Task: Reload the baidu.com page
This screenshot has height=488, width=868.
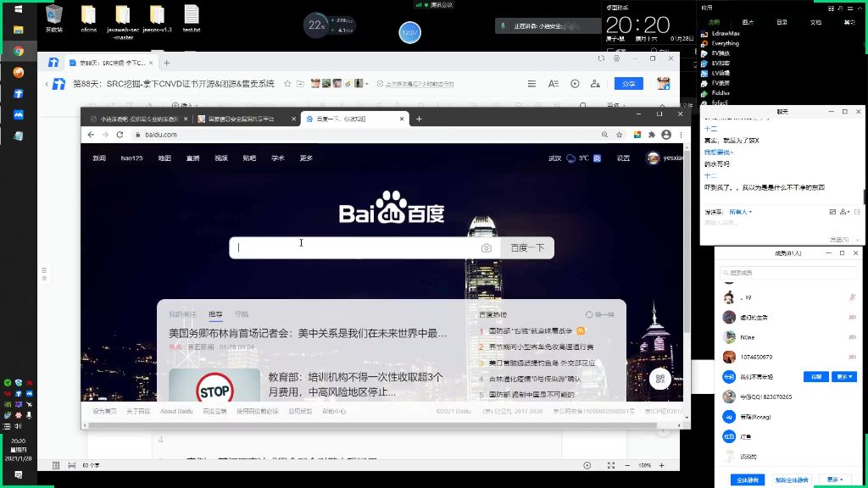Action: click(120, 135)
